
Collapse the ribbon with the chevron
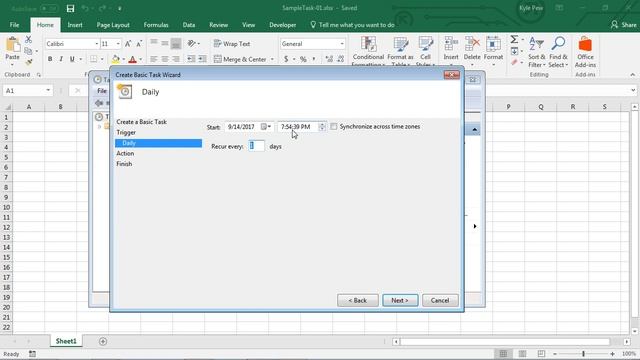point(633,75)
